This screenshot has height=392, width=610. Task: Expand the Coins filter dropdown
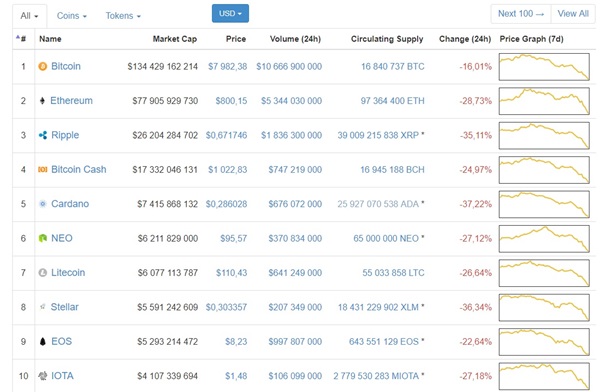click(72, 16)
